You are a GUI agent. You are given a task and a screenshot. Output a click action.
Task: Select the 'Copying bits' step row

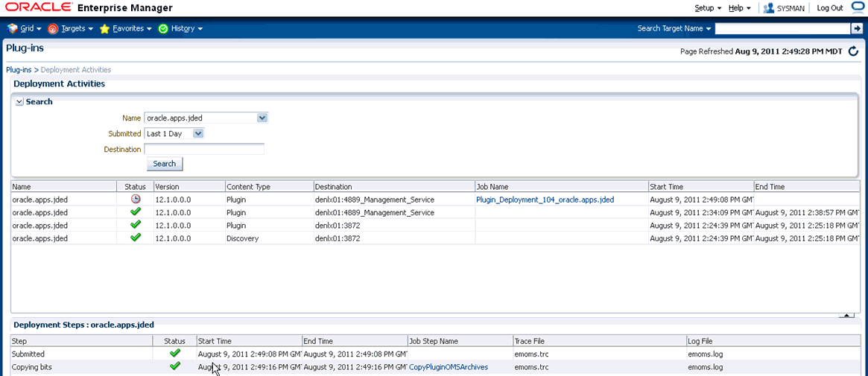pyautogui.click(x=435, y=367)
